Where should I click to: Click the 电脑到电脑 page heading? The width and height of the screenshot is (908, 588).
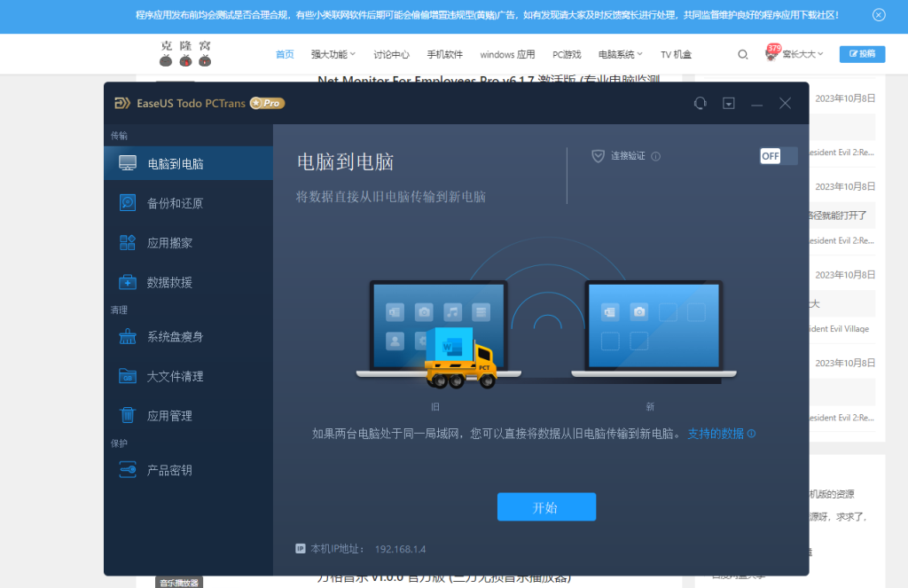tap(345, 161)
